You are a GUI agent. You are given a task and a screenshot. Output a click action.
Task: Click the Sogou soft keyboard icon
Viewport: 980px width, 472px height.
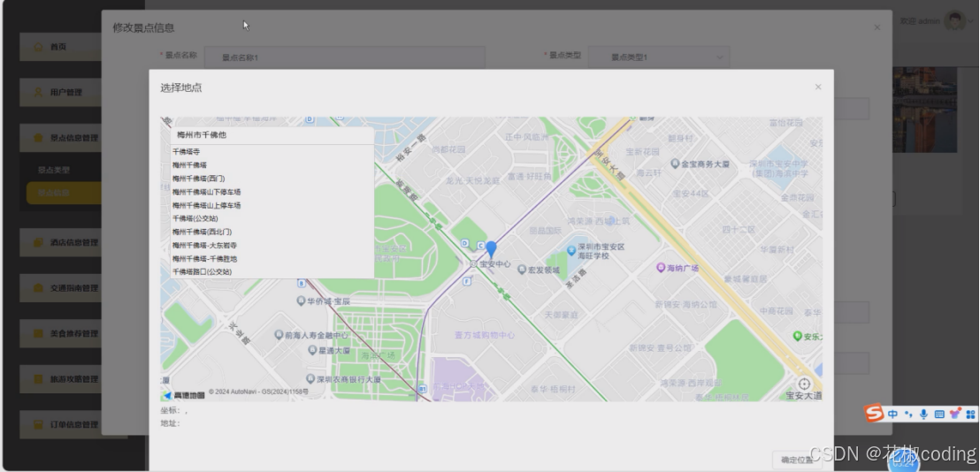[938, 414]
